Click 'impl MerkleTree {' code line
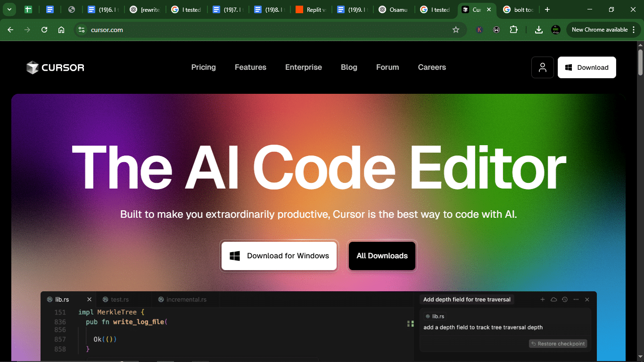 (111, 312)
